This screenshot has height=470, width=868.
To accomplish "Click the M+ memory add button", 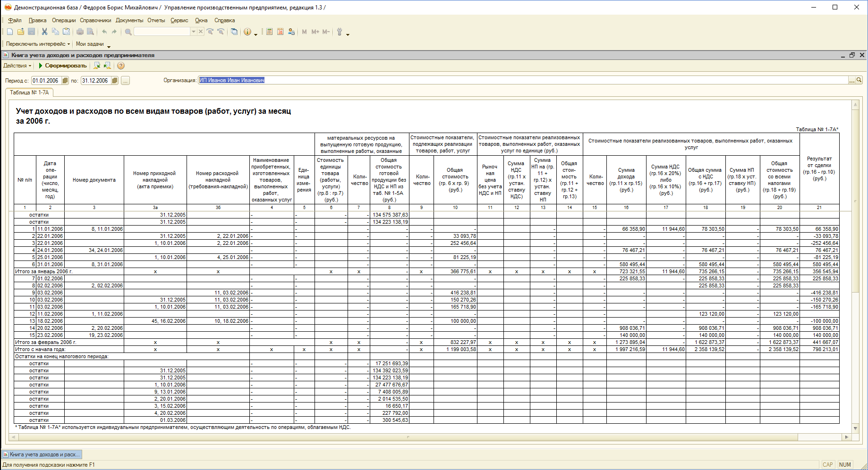I will click(315, 32).
